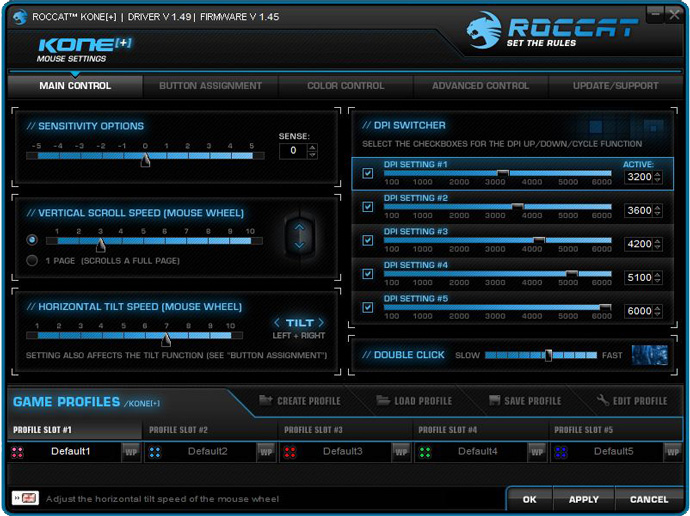Click the blue dots icon of Default2

(x=154, y=452)
